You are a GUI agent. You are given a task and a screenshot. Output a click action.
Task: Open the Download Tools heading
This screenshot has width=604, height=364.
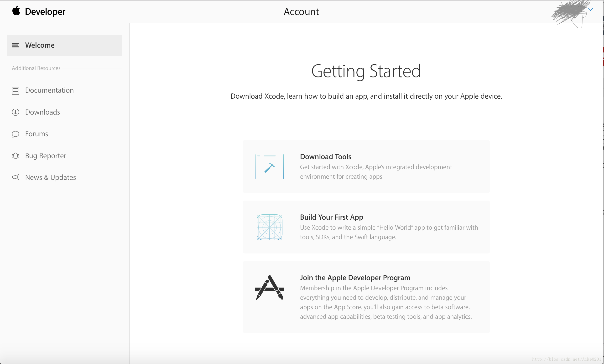click(326, 157)
